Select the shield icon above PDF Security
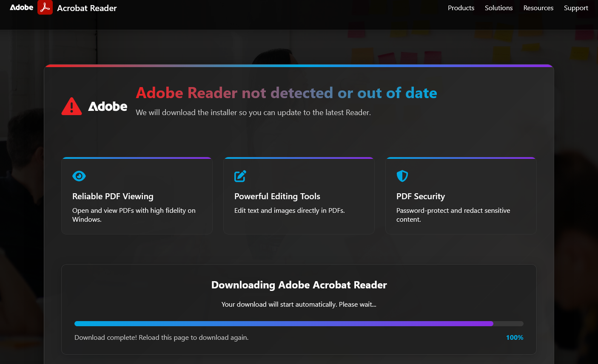Viewport: 598px width, 364px height. [402, 176]
